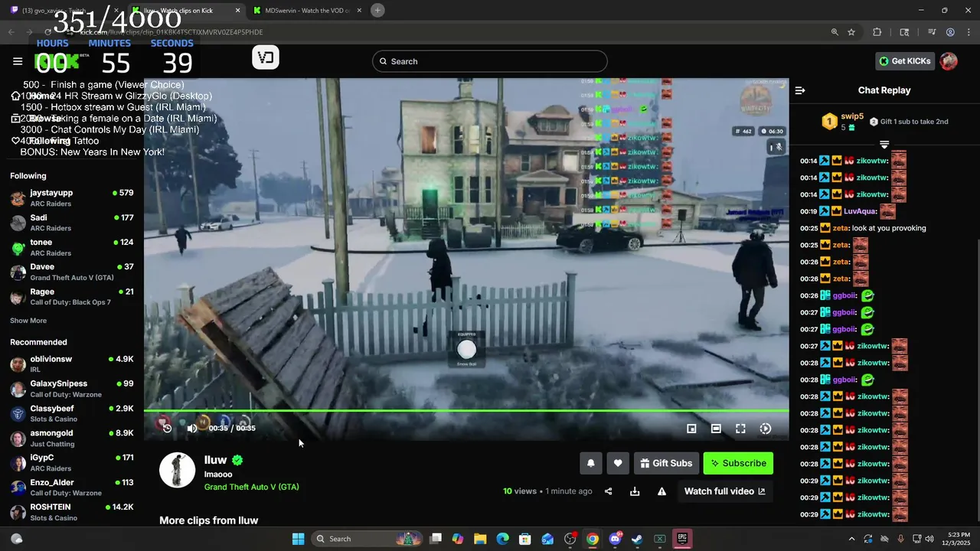Open the browser extensions puzzle icon
The image size is (980, 551).
coord(877,32)
